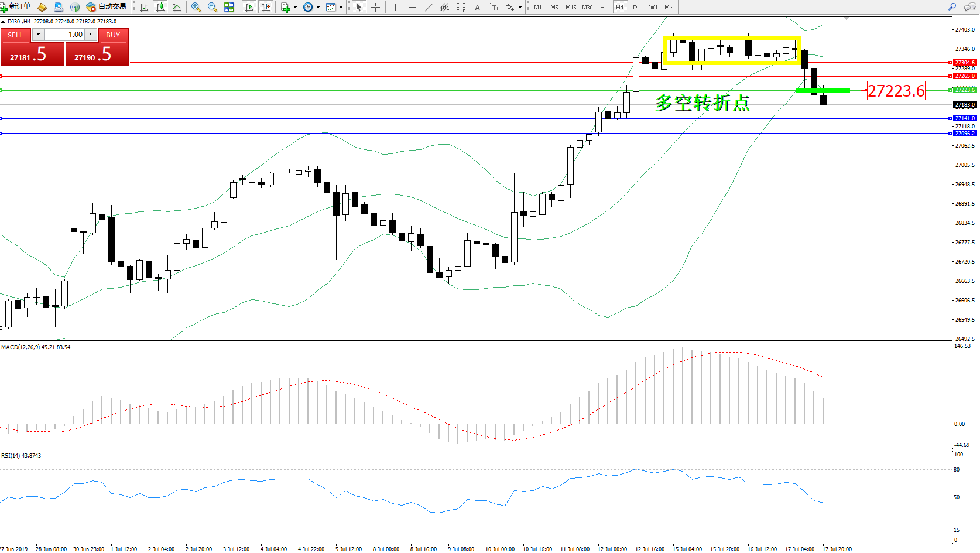This screenshot has height=553, width=980.
Task: Switch to the M15 timeframe
Action: point(571,7)
